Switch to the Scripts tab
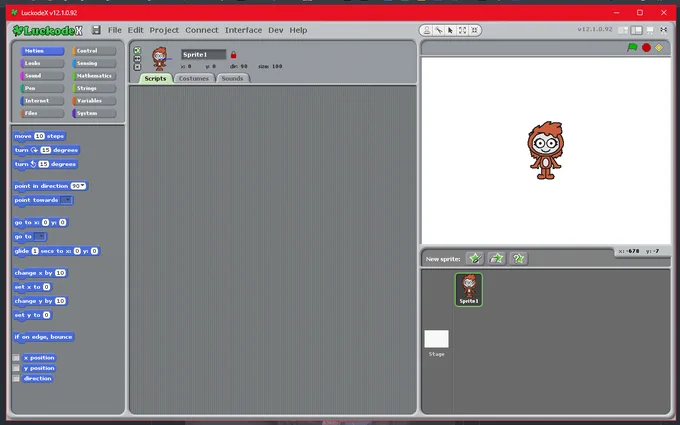 pos(155,78)
